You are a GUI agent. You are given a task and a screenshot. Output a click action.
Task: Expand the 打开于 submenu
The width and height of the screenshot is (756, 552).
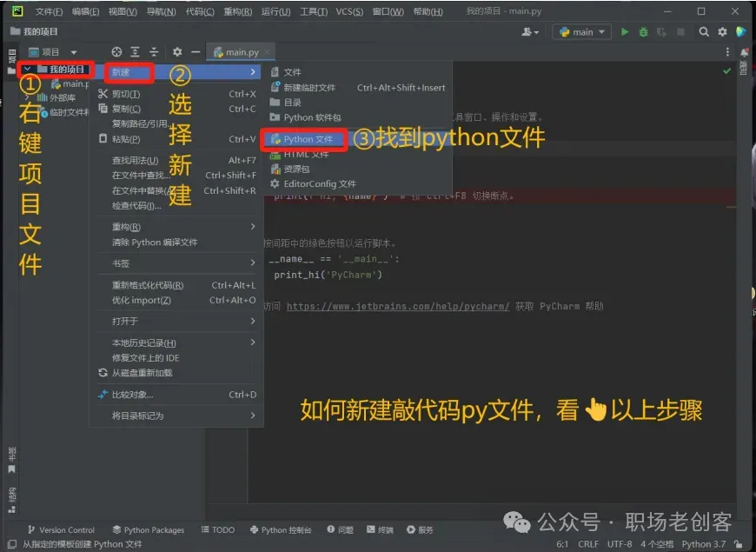(x=176, y=322)
